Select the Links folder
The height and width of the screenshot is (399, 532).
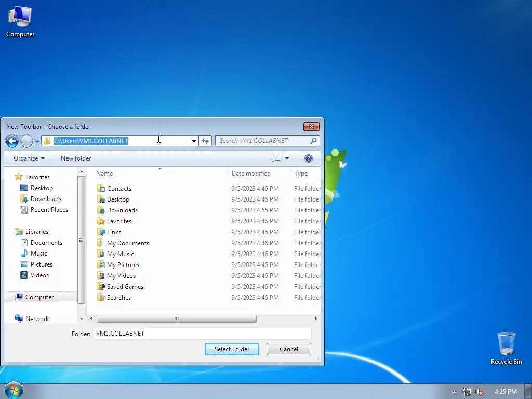coord(109,232)
